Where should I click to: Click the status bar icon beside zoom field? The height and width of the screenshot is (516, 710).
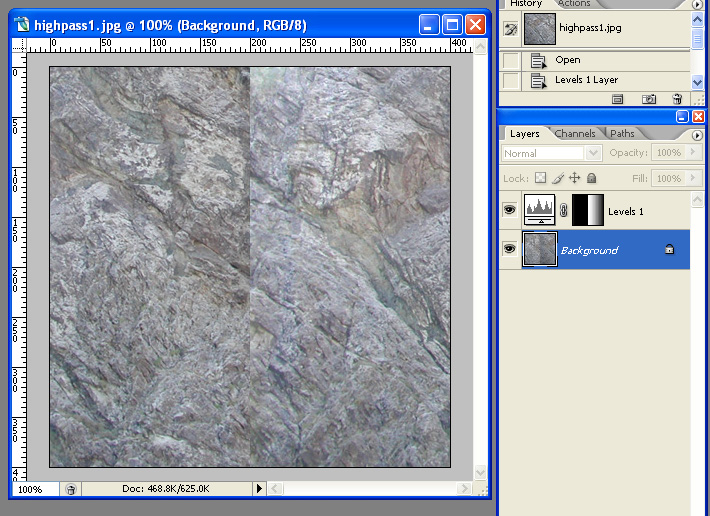(71, 489)
